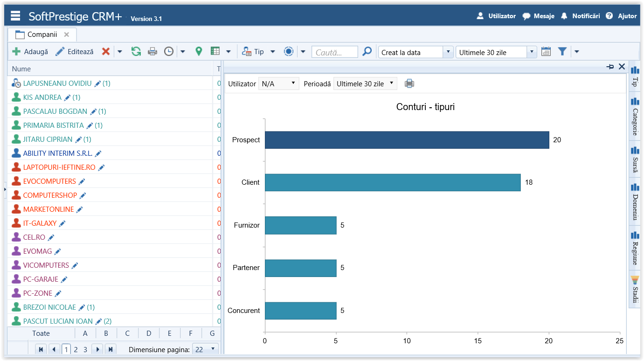Go to the last page with pager button
The width and height of the screenshot is (644, 361).
coord(111,349)
